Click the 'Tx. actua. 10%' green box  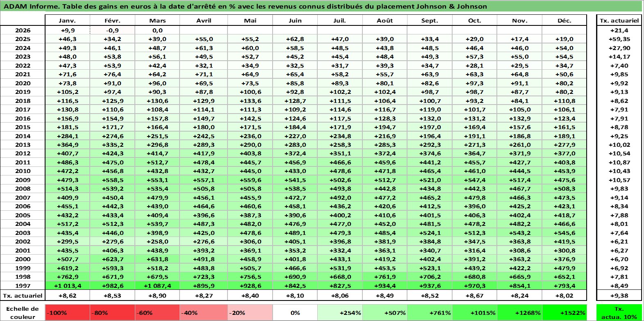point(619,312)
